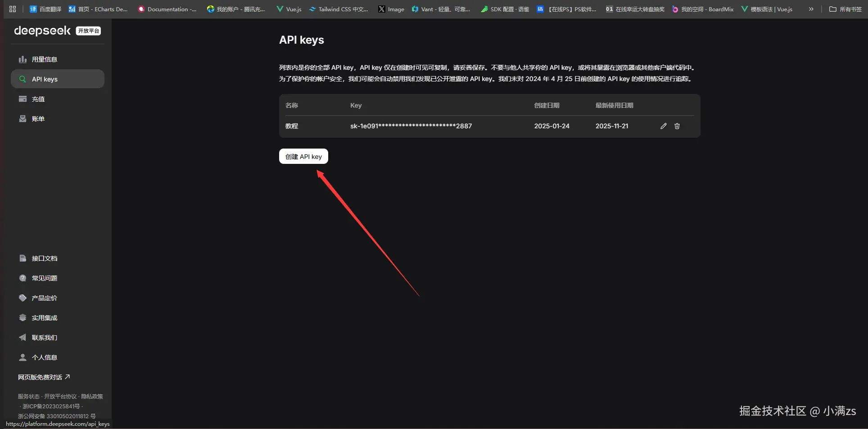Click the 创建 API key button

[x=303, y=157]
